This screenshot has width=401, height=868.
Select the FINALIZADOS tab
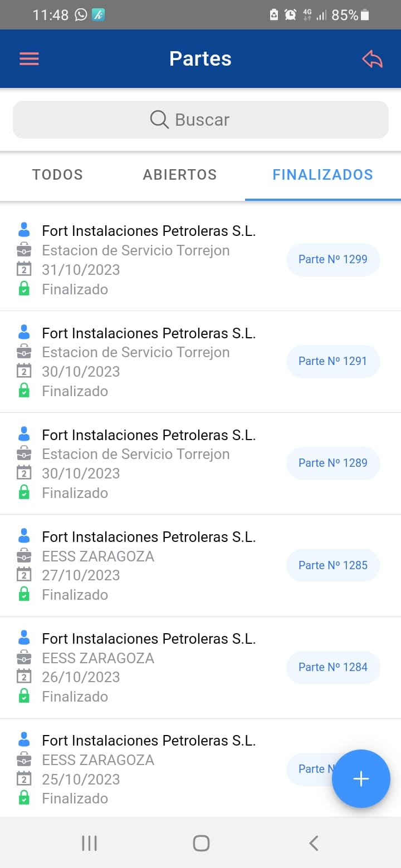click(322, 175)
